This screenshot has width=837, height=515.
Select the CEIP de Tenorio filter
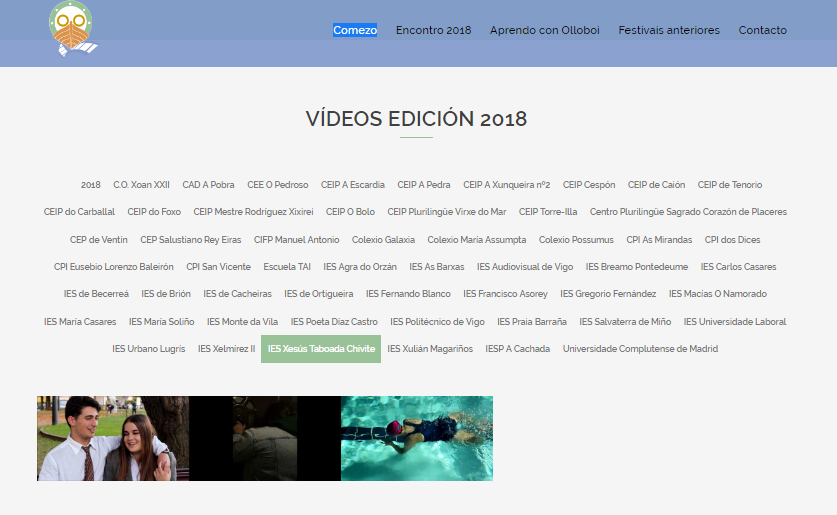(x=730, y=185)
